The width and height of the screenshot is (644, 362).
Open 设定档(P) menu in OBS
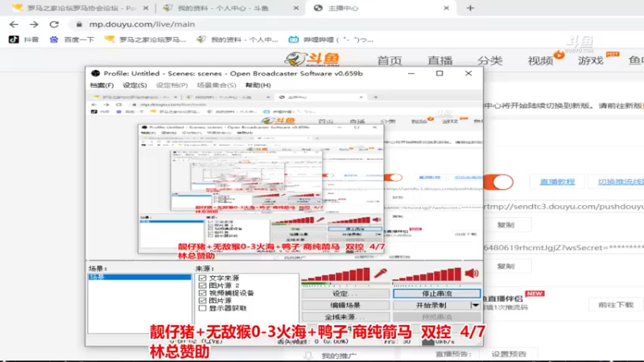tap(171, 85)
